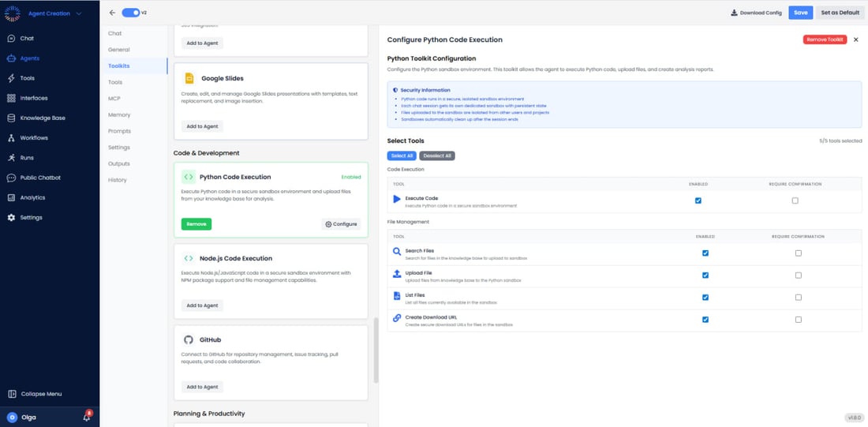The width and height of the screenshot is (868, 427).
Task: Click Deselect All tools
Action: point(437,156)
